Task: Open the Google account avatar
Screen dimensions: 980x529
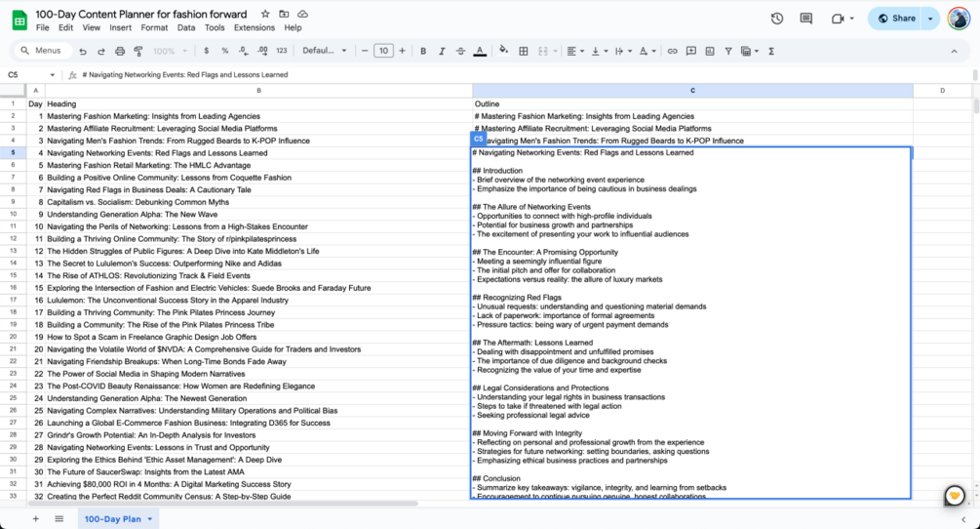Action: (959, 19)
